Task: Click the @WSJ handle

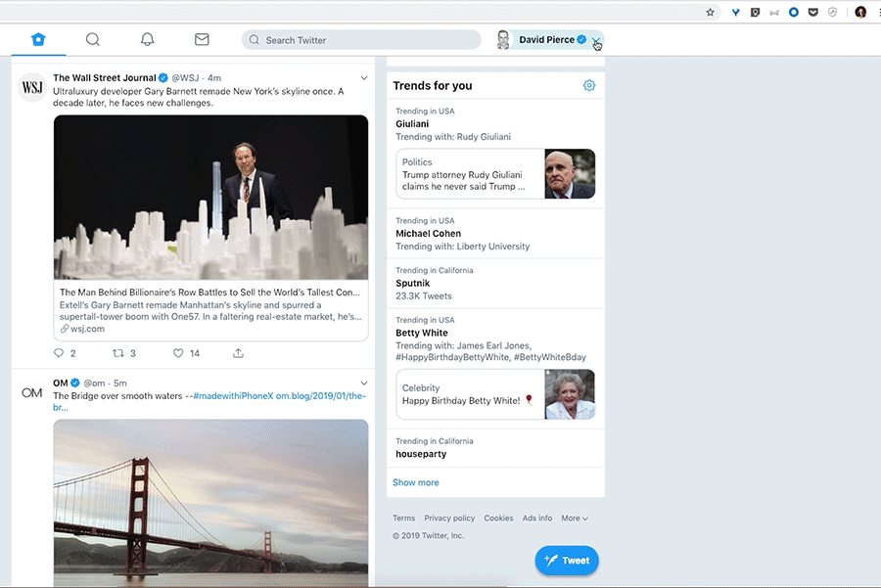Action: 185,78
